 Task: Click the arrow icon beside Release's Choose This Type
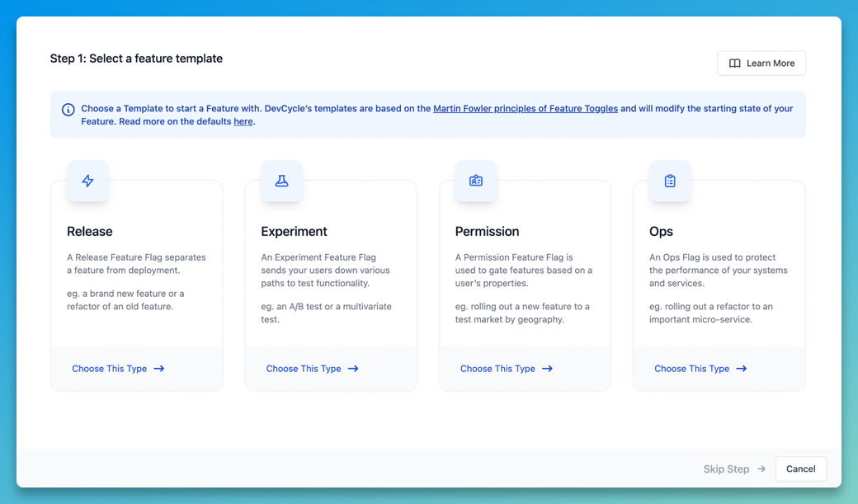tap(160, 369)
